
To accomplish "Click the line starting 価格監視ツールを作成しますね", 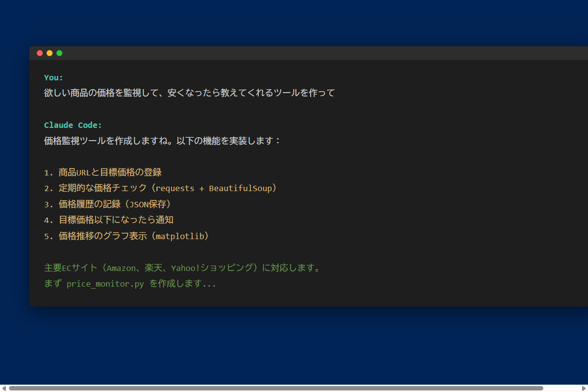I will (162, 141).
